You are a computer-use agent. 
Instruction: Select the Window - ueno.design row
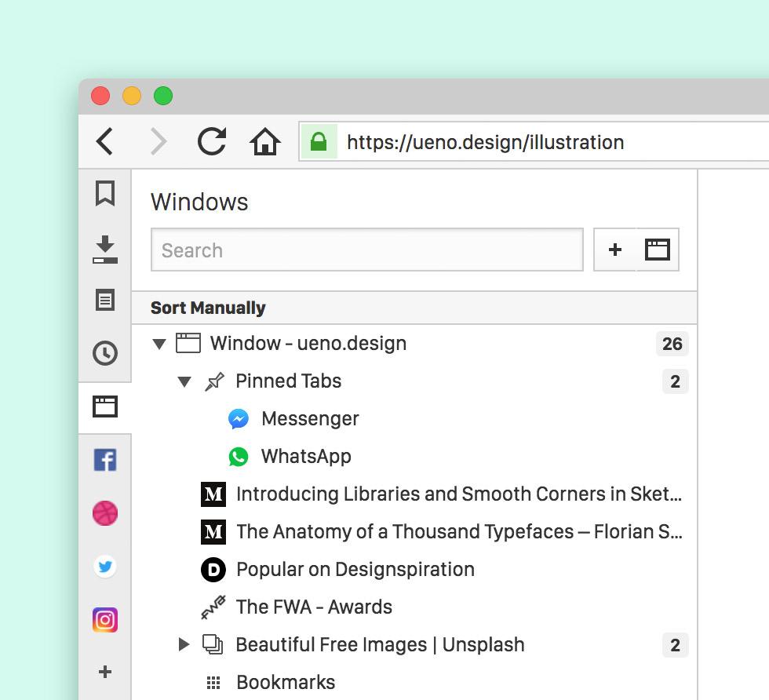414,344
